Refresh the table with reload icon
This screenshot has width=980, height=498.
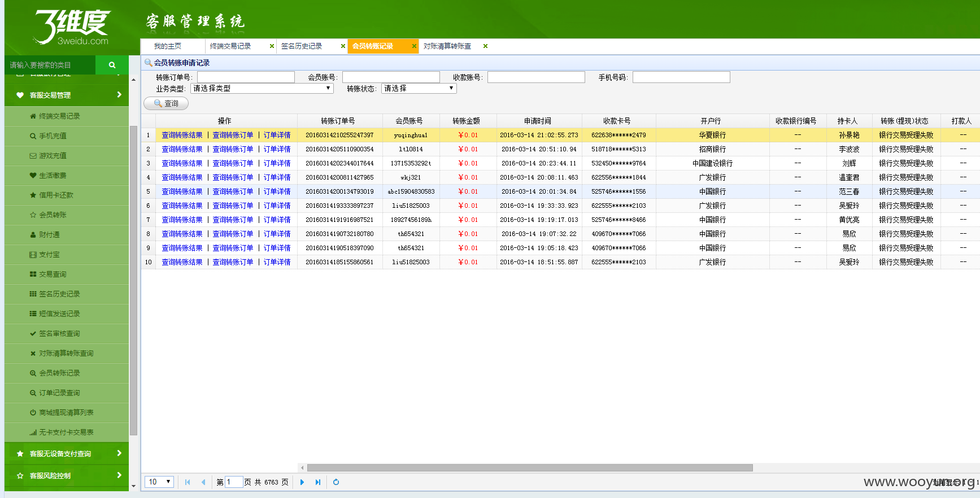(336, 482)
